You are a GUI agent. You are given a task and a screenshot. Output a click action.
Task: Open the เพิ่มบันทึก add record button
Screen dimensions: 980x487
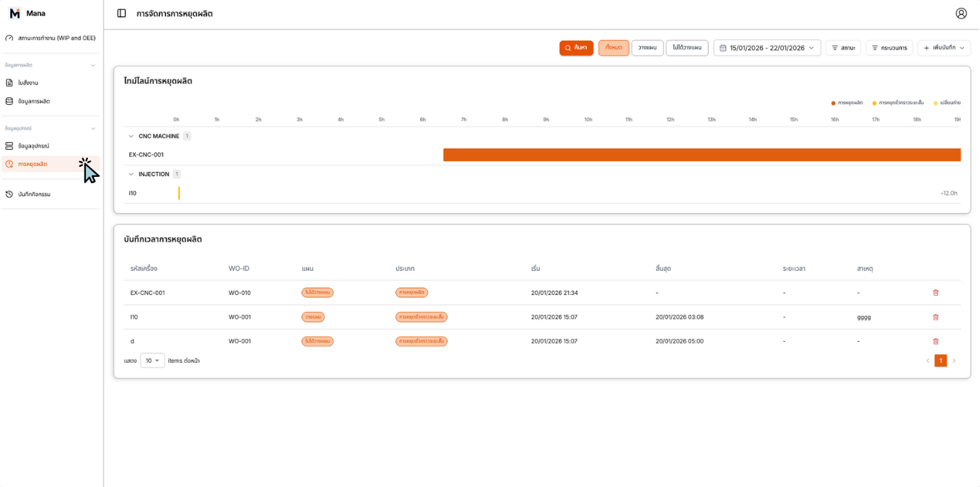tap(944, 48)
